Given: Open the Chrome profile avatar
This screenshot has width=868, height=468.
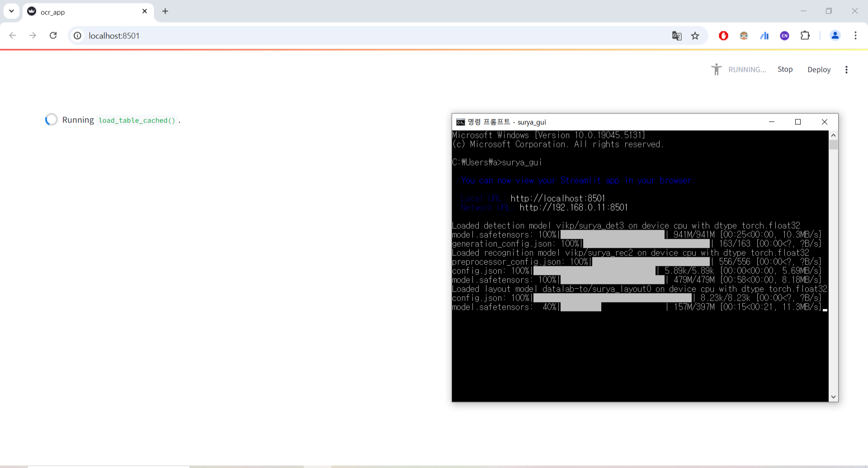Looking at the screenshot, I should pyautogui.click(x=835, y=35).
